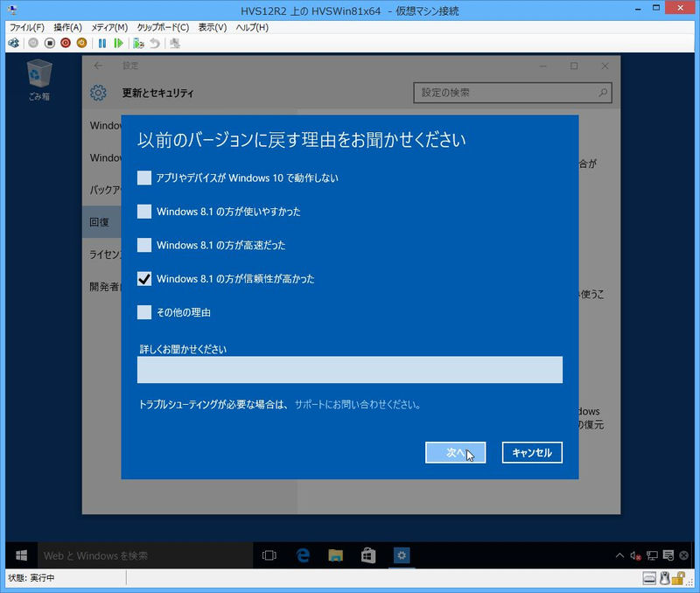Image resolution: width=700 pixels, height=593 pixels.
Task: Click the search magnifier in 設定の検索 box
Action: click(x=603, y=93)
